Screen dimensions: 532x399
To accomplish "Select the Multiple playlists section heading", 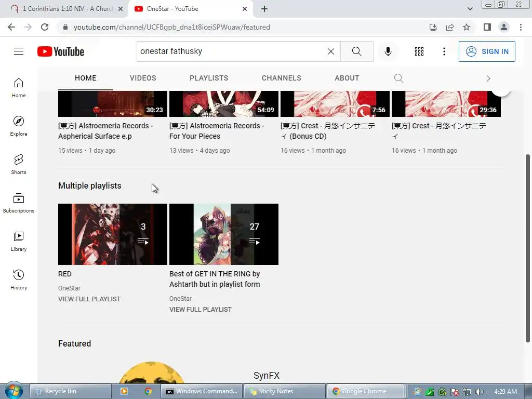I will click(89, 185).
